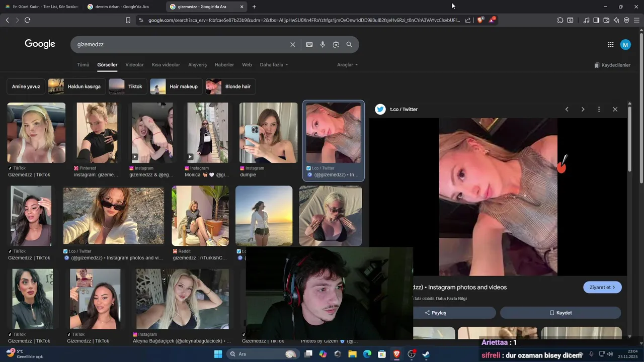644x362 pixels.
Task: Switch to the En Güzel Kadın tab
Action: point(41,7)
